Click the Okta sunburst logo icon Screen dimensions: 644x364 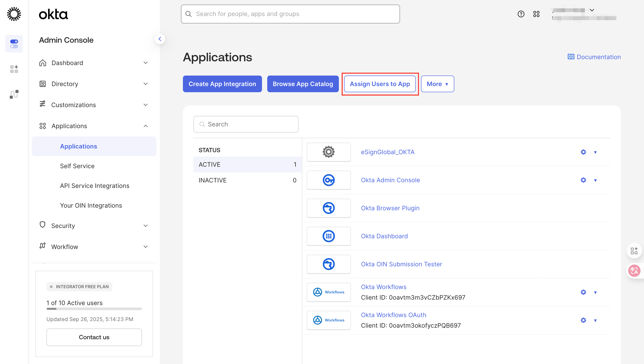click(14, 14)
